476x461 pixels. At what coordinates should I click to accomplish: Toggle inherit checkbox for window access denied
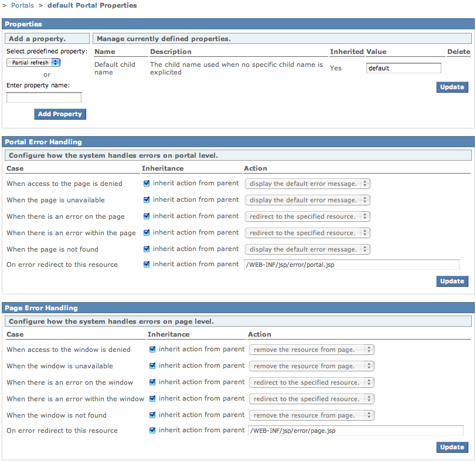point(152,350)
